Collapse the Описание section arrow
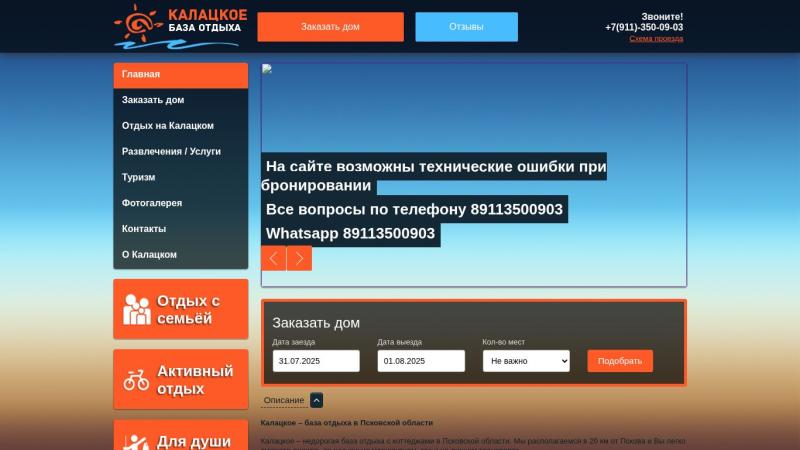The width and height of the screenshot is (800, 450). (x=316, y=401)
